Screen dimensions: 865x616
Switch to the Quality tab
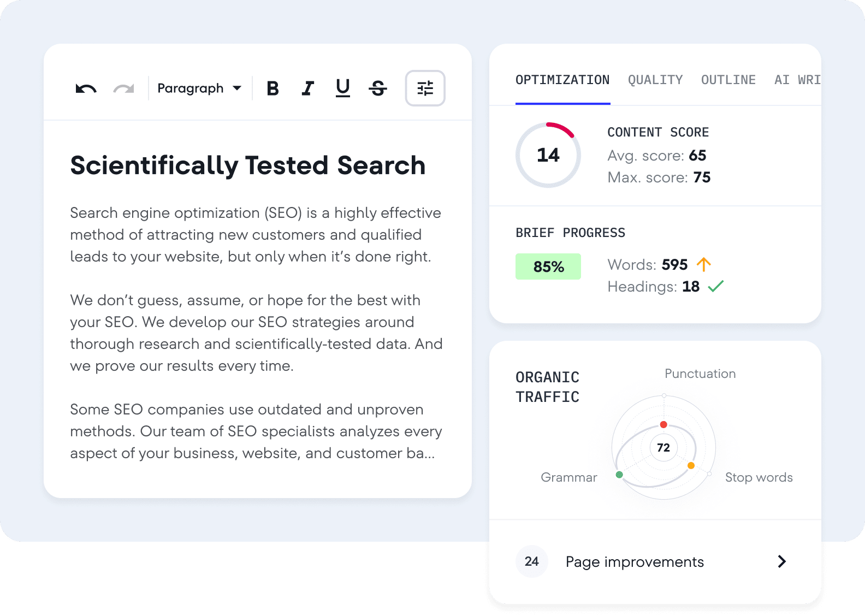655,80
